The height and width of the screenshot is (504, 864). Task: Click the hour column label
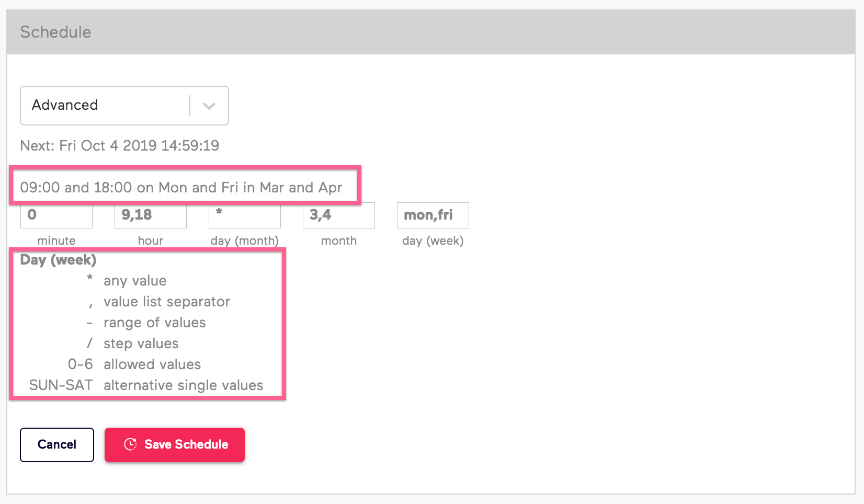click(x=150, y=240)
